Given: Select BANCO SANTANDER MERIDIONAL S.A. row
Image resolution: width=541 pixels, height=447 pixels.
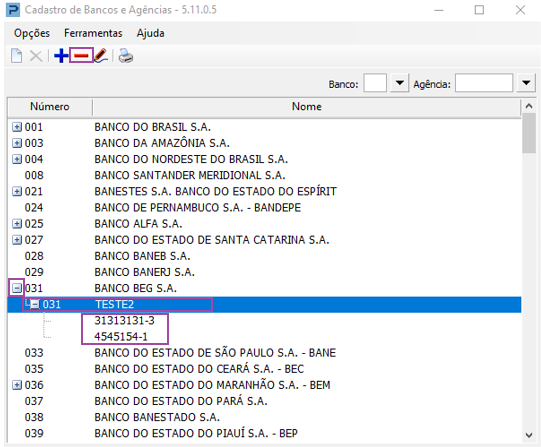Looking at the screenshot, I should [x=264, y=176].
